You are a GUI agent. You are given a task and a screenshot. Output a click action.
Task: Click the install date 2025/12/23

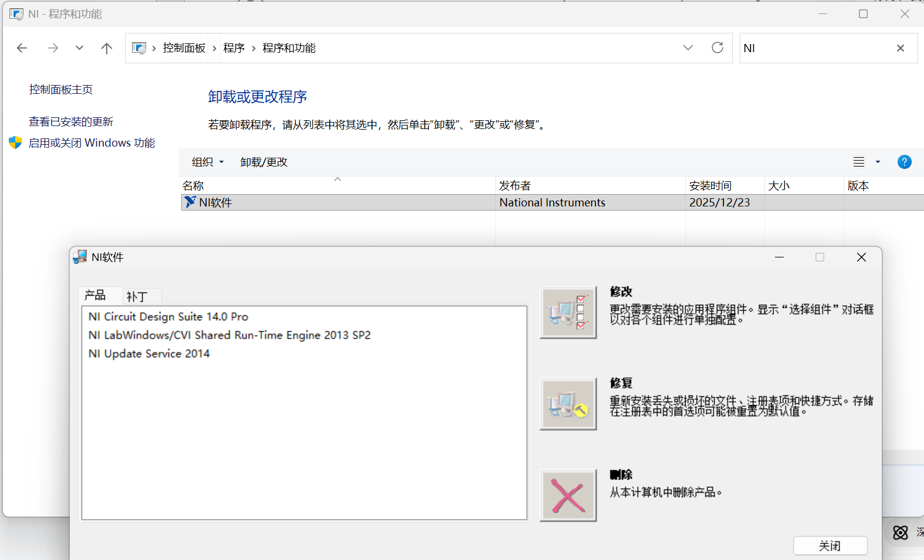(x=719, y=202)
